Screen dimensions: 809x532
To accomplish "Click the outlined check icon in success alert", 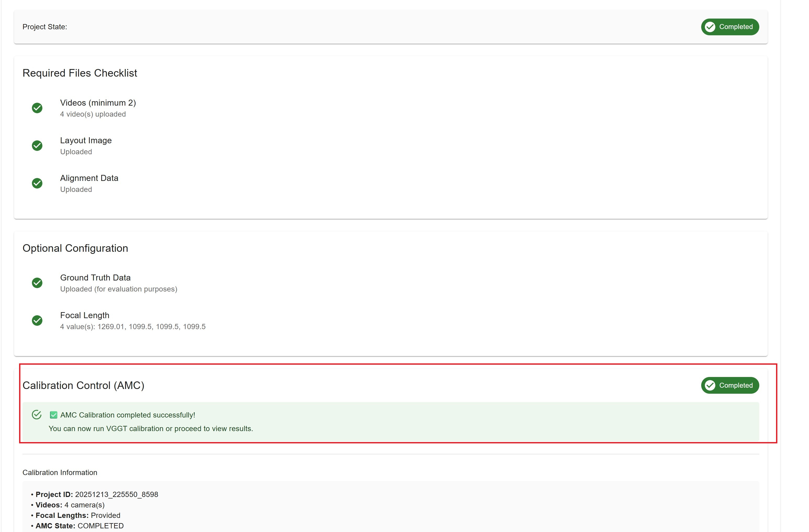I will click(37, 415).
